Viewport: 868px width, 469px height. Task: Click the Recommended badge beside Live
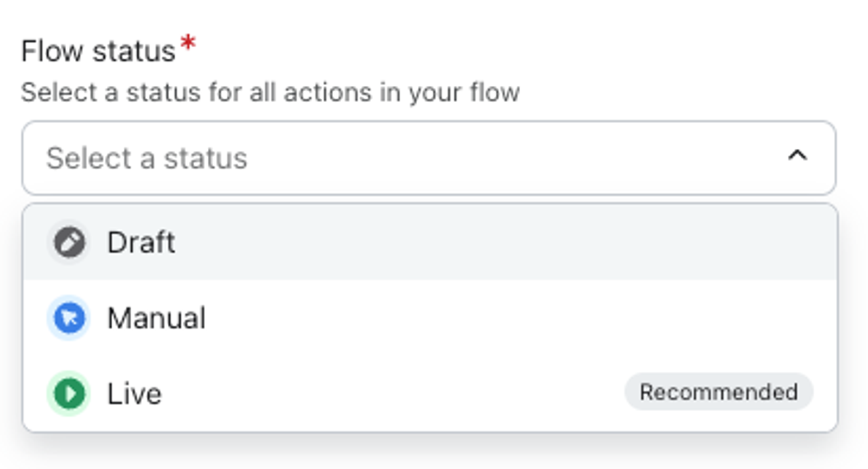718,392
